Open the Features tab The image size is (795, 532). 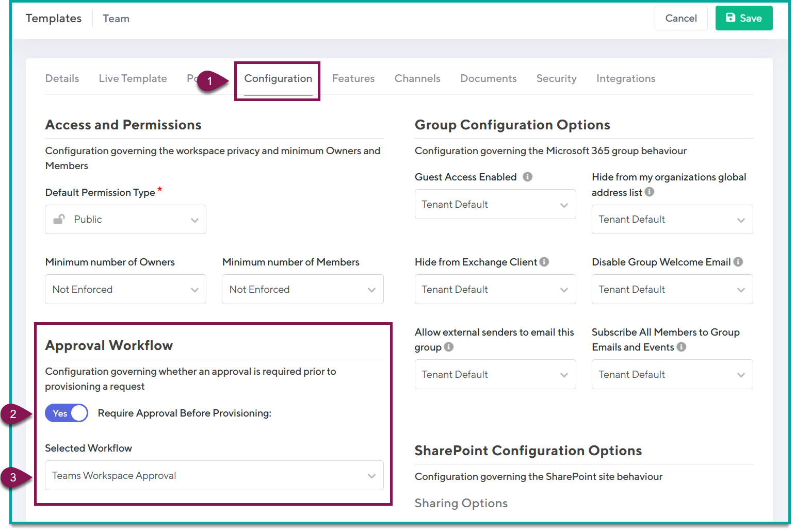coord(353,78)
